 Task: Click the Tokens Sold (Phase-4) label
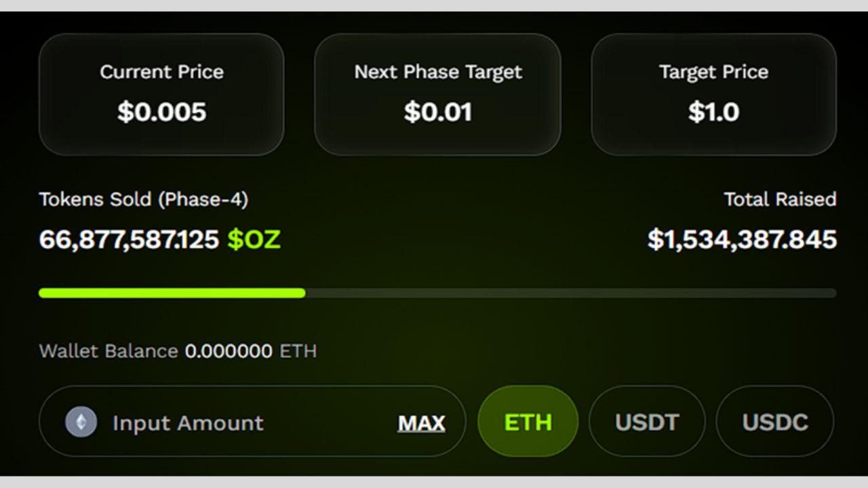pyautogui.click(x=144, y=199)
